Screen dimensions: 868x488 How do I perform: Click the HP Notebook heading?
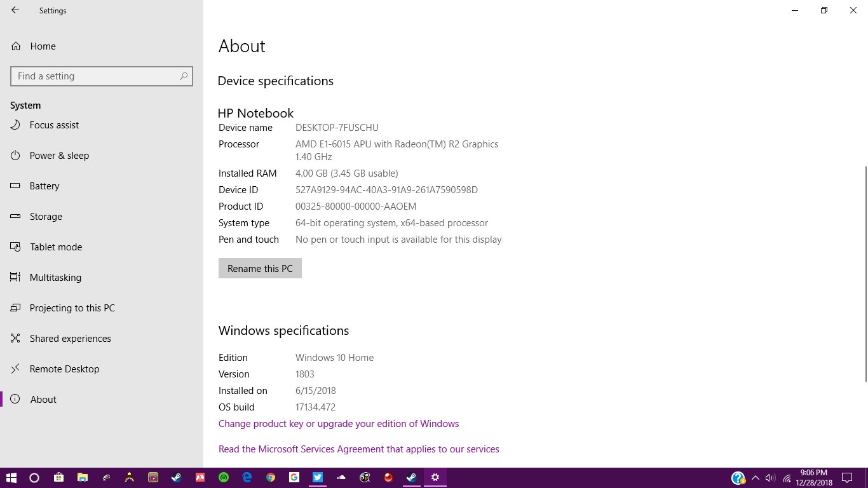point(255,113)
